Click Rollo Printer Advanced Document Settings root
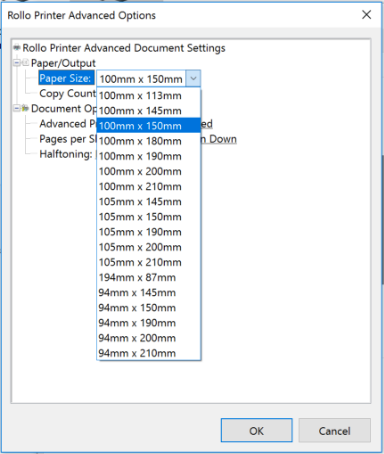The height and width of the screenshot is (454, 384). pos(124,48)
